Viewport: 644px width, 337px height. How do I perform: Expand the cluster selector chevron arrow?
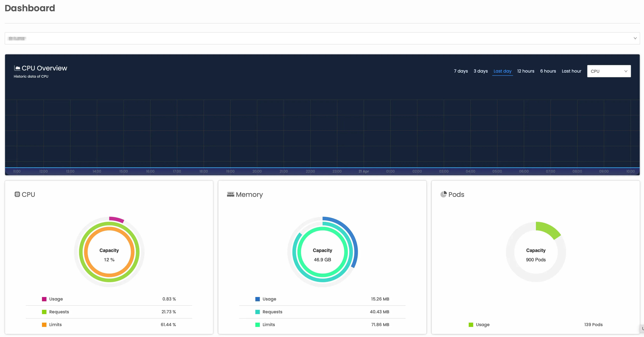pos(635,38)
